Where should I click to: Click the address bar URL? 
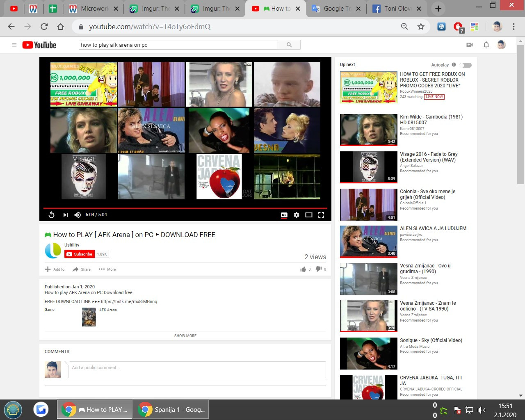click(150, 27)
